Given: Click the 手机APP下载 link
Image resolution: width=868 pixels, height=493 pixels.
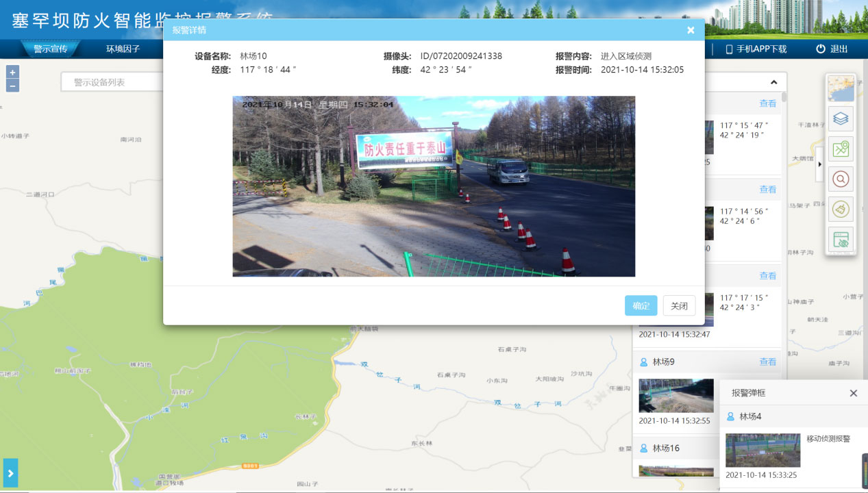Looking at the screenshot, I should (756, 49).
